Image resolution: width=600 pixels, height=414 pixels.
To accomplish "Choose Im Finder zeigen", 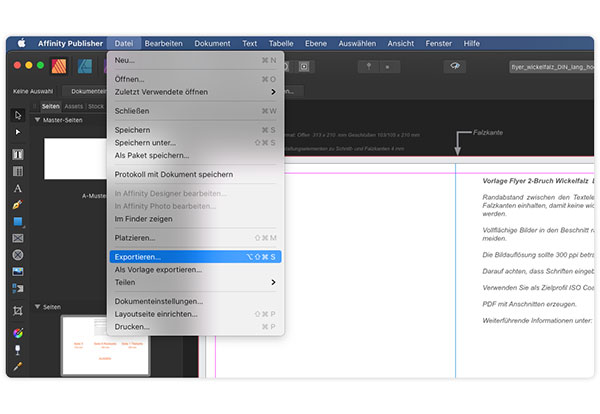I will [x=195, y=219].
